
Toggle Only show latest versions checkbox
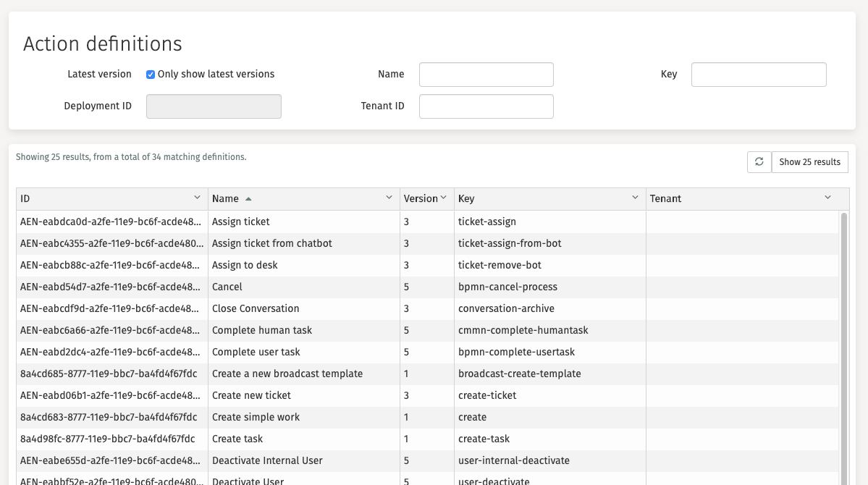tap(151, 75)
